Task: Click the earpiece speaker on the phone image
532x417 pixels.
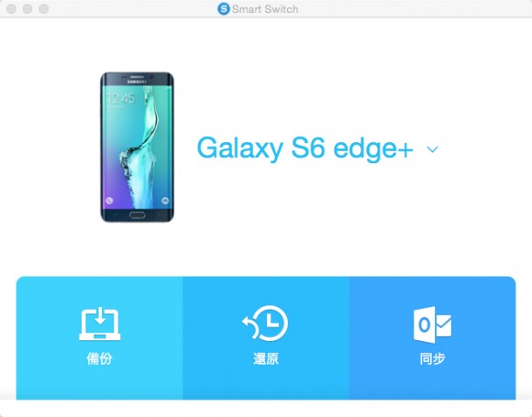Action: point(137,77)
